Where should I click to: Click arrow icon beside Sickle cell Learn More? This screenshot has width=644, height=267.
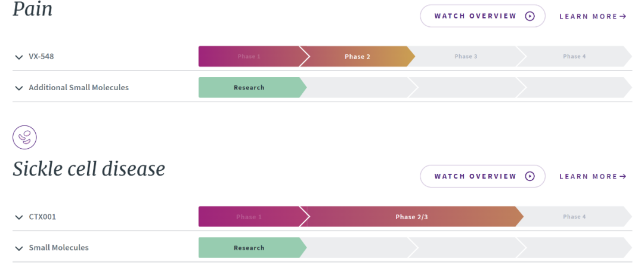pos(623,176)
